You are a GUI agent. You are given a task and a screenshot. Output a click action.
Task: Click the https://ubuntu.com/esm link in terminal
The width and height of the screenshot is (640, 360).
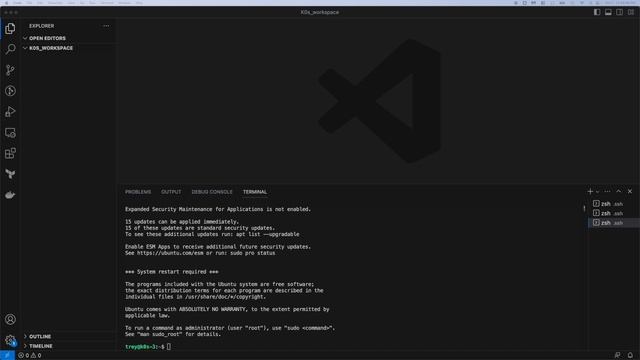pos(170,253)
